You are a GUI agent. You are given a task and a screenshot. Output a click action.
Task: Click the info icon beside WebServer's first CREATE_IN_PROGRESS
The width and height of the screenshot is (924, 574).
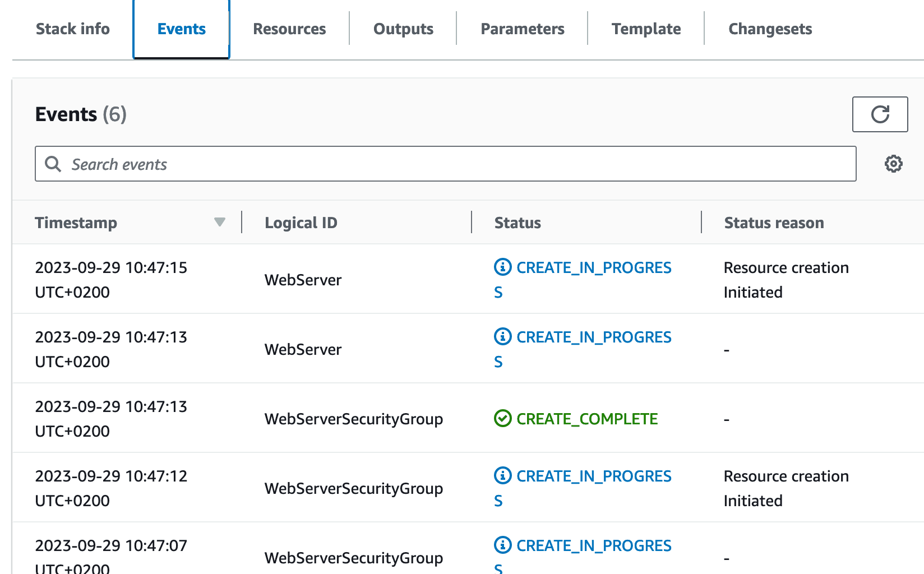(x=502, y=267)
